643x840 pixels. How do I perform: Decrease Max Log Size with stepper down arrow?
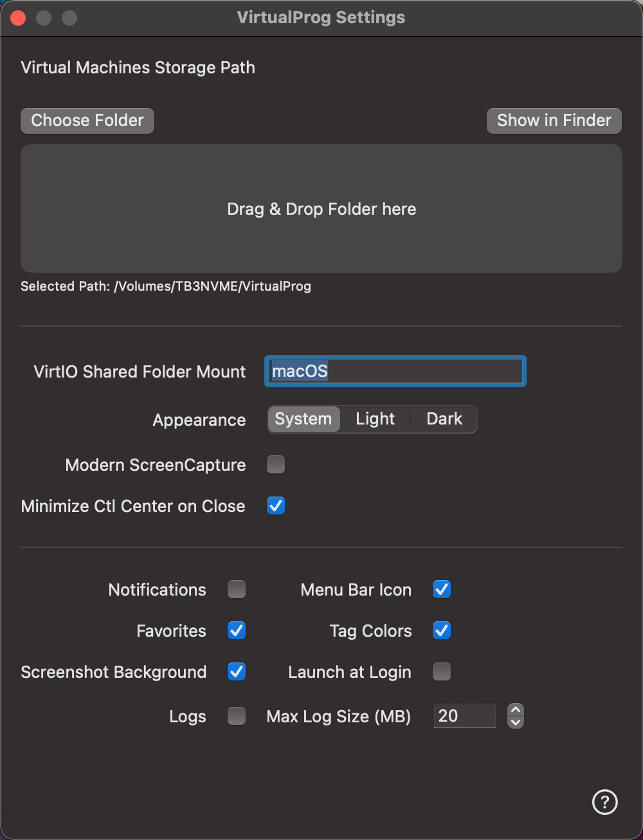tap(516, 722)
